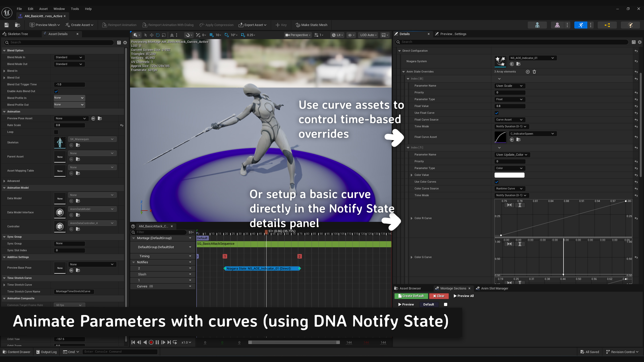
Task: Open the Window menu
Action: [59, 9]
